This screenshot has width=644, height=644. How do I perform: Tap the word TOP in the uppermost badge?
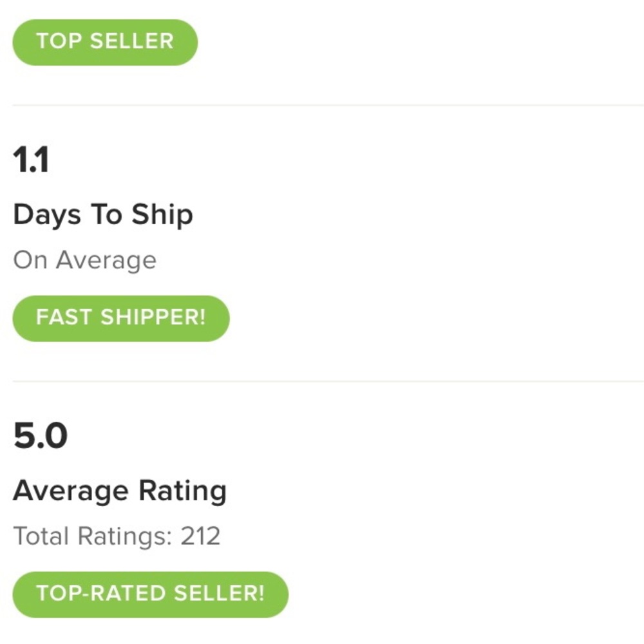pos(59,42)
